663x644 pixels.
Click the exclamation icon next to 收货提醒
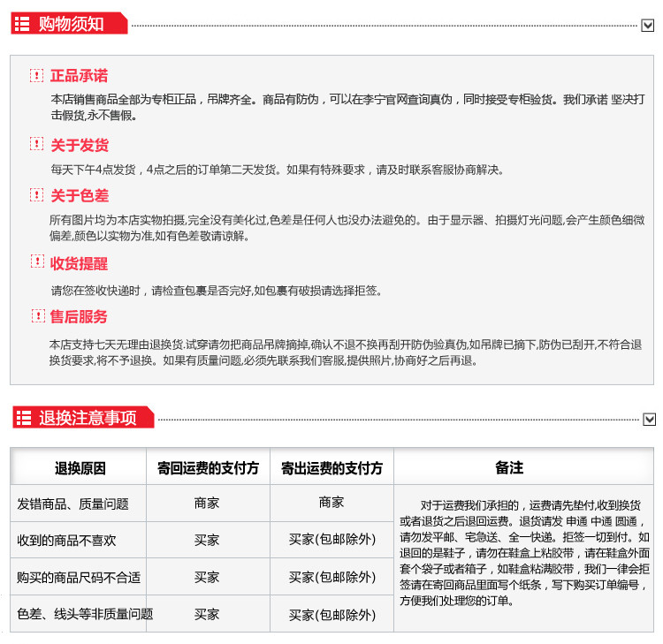[37, 261]
